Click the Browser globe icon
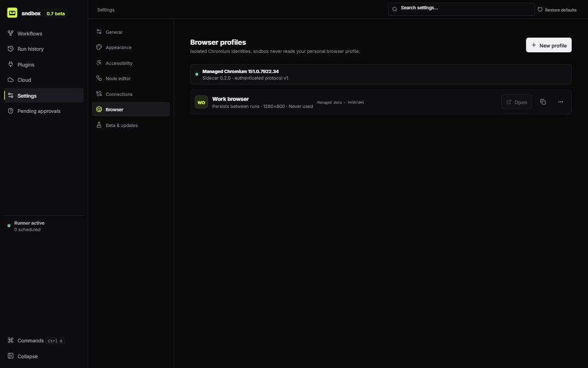Viewport: 588px width, 368px height. [x=99, y=109]
